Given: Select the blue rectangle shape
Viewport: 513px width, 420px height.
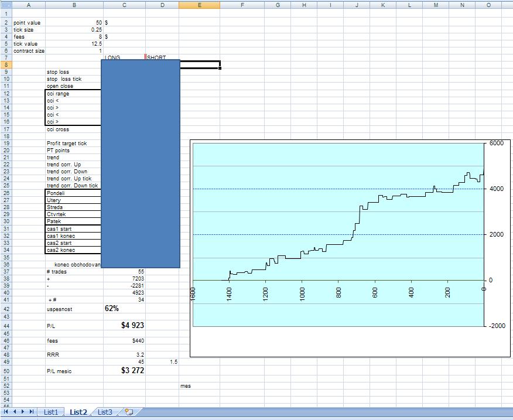Looking at the screenshot, I should 141,163.
